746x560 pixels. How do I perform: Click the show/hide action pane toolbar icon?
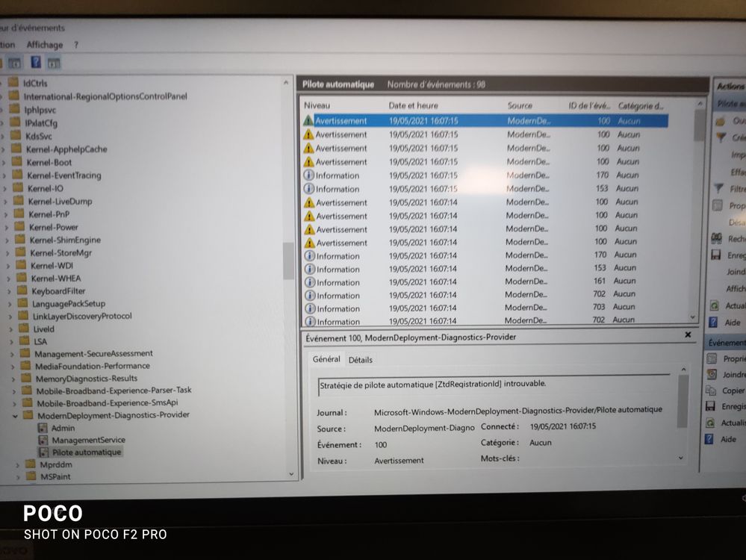tap(54, 63)
